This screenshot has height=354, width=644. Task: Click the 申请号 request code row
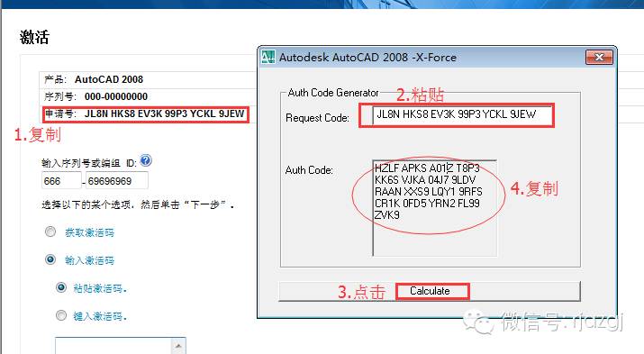[145, 113]
